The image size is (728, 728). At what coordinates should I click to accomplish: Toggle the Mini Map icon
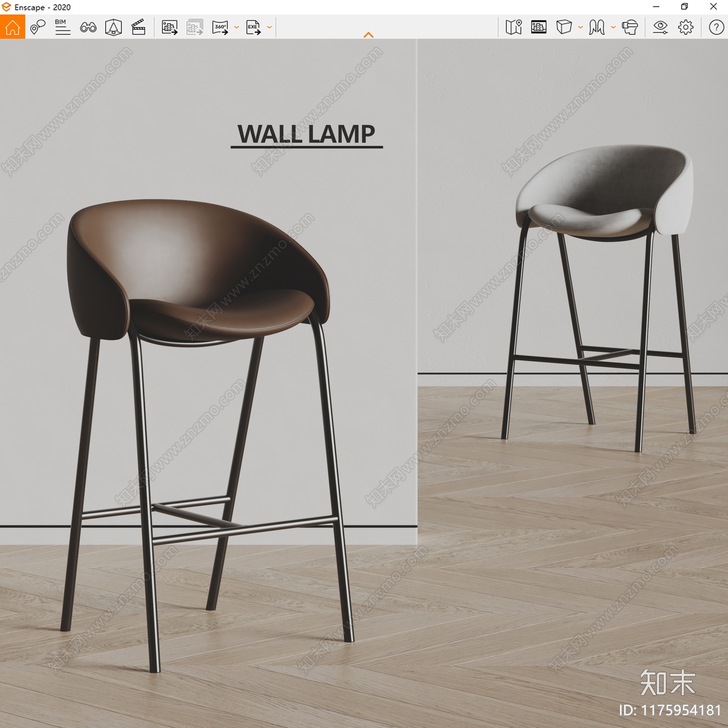(x=514, y=27)
